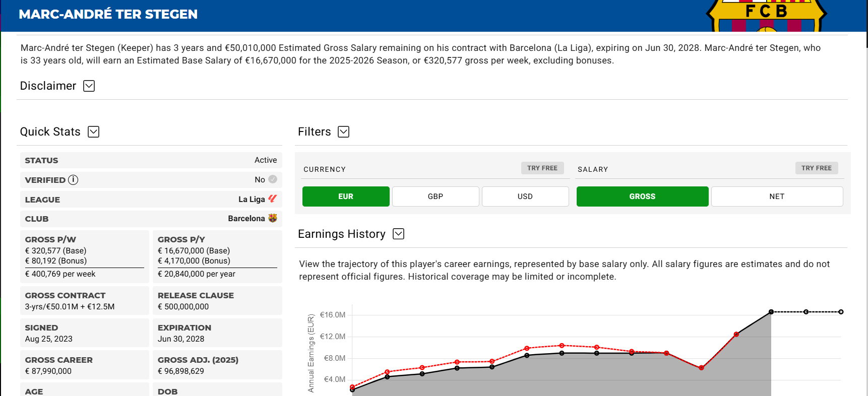
Task: Click the last projected data point on chart
Action: (x=841, y=312)
